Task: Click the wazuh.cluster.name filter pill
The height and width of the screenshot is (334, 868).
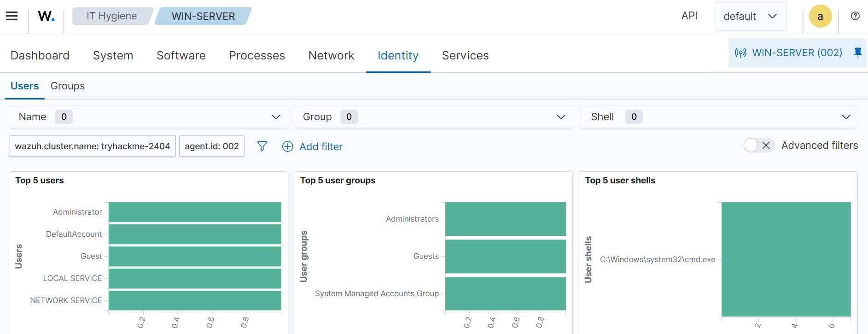Action: click(92, 146)
